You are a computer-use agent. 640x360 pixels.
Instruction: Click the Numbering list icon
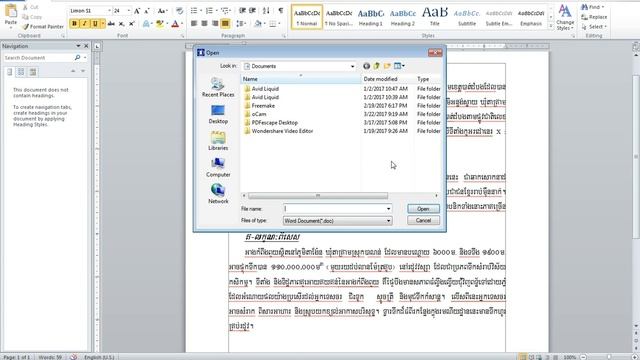[x=210, y=11]
